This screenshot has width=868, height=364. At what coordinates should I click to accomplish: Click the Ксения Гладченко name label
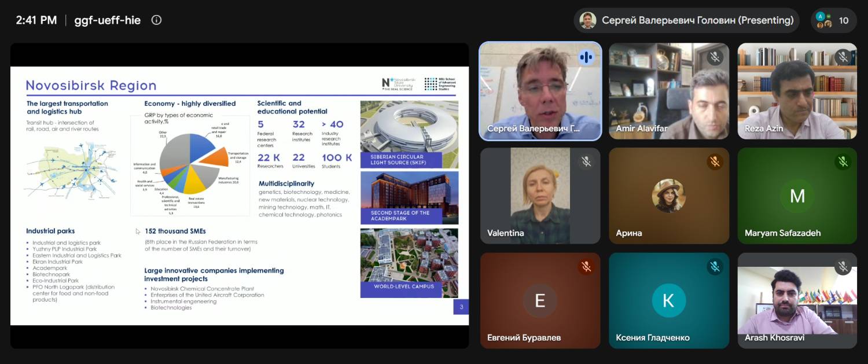click(x=653, y=338)
